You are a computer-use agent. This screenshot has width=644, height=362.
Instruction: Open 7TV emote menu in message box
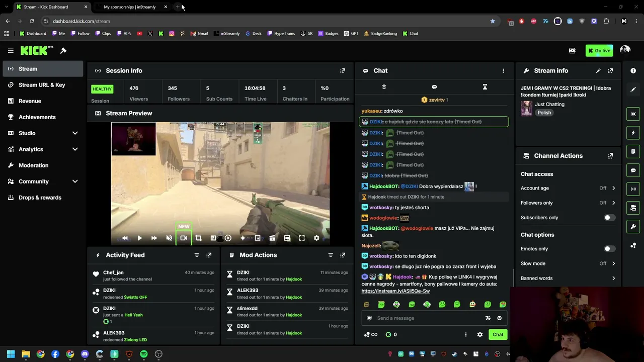point(488,318)
